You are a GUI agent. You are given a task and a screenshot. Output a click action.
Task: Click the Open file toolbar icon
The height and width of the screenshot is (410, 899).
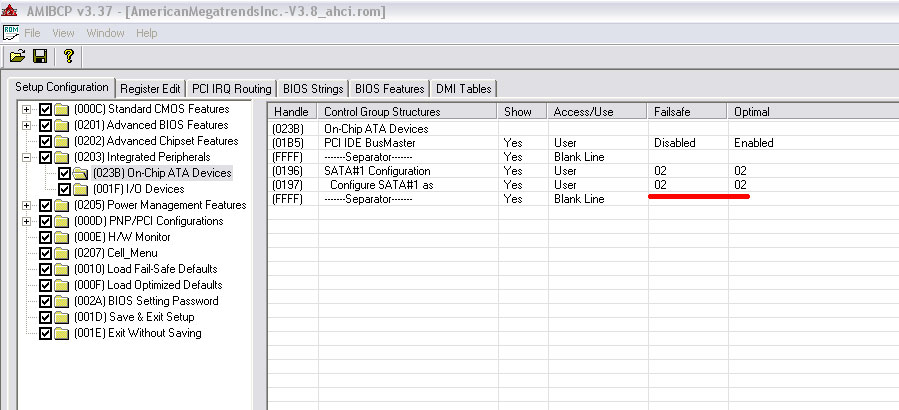click(x=17, y=56)
